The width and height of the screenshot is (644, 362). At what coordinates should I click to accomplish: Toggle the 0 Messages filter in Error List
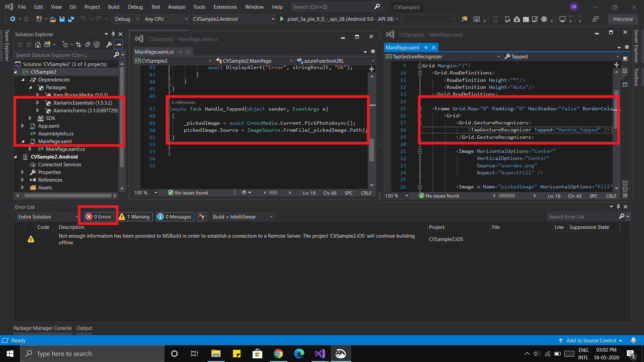pos(174,217)
